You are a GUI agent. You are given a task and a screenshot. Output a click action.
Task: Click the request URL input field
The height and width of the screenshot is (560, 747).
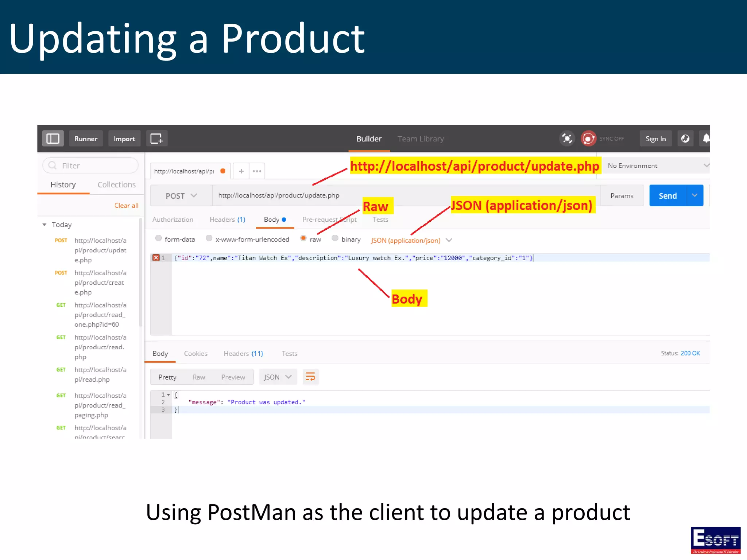point(406,195)
